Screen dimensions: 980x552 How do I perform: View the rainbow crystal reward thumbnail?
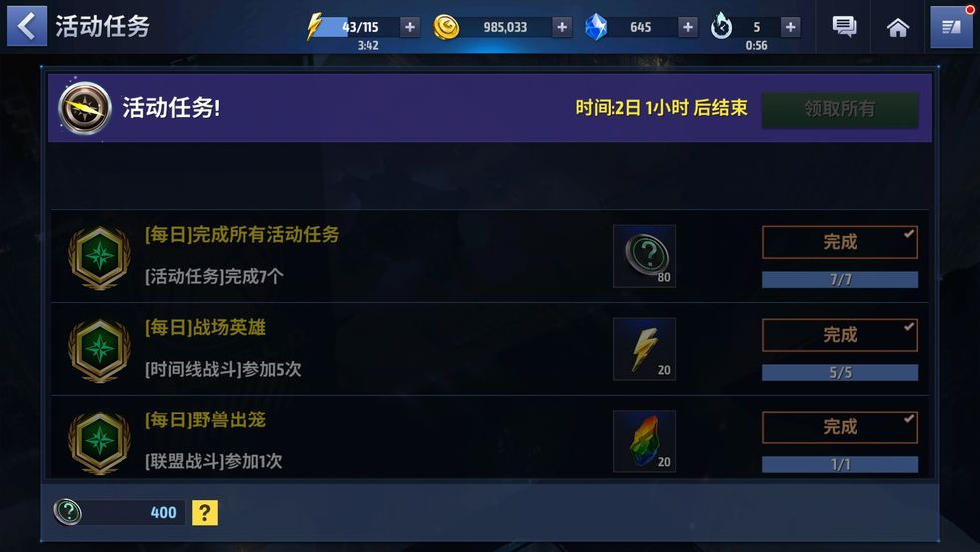645,441
